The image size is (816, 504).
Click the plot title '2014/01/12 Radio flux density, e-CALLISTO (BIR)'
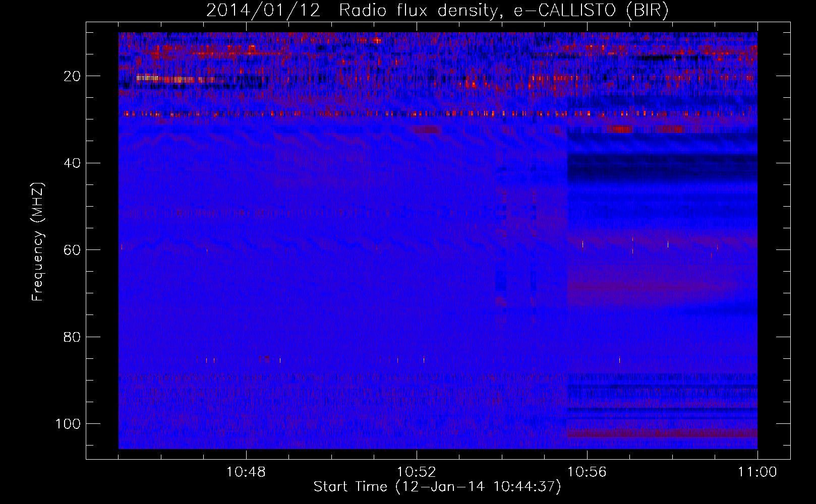437,10
